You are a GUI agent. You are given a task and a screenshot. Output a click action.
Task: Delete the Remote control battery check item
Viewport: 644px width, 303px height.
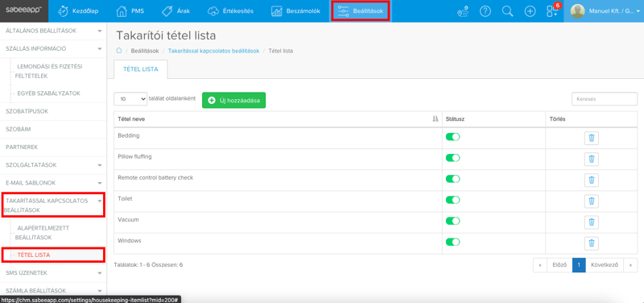[x=592, y=180]
